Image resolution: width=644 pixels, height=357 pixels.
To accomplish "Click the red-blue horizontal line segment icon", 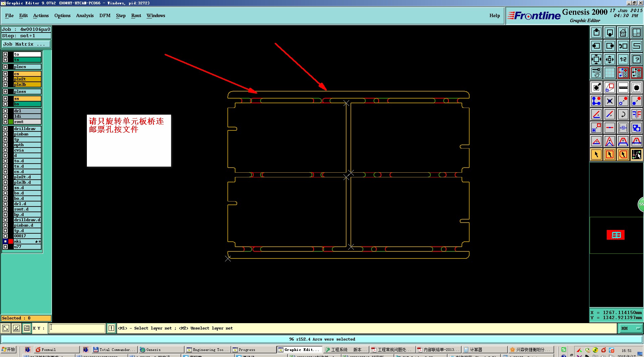I will coord(610,128).
